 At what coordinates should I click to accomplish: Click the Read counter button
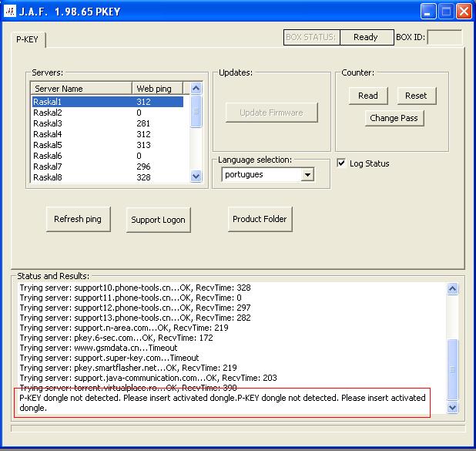pos(368,96)
